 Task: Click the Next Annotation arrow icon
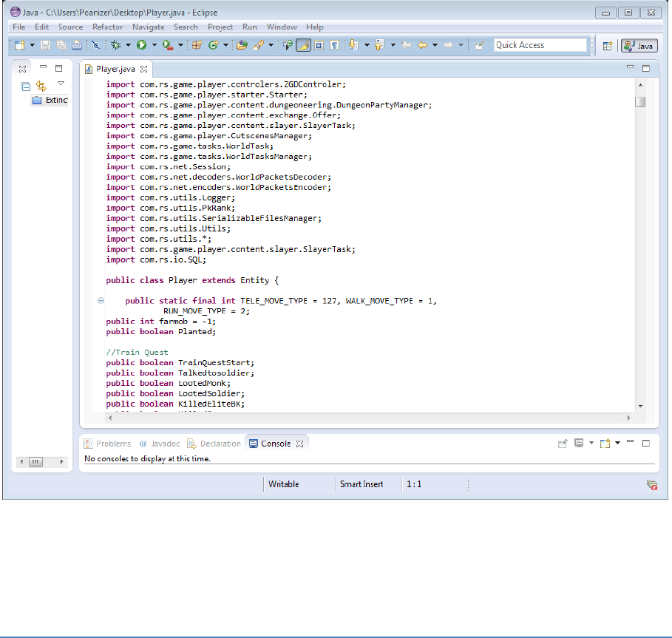[353, 45]
